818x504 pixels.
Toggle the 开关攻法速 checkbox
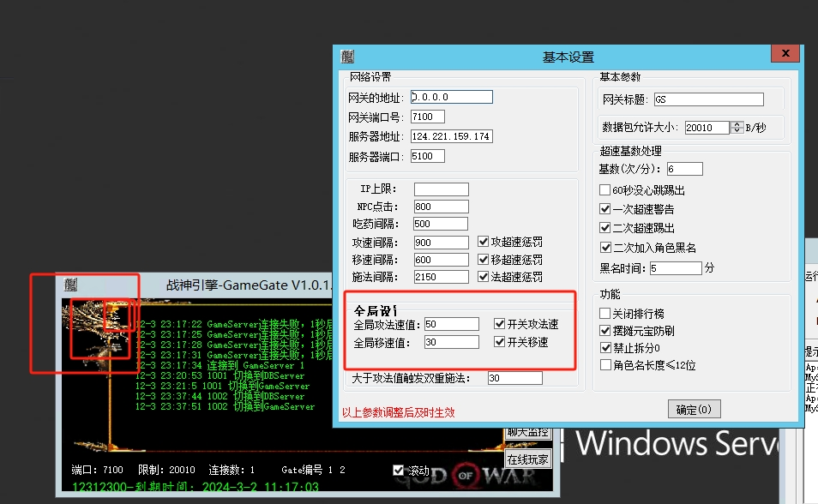[x=500, y=324]
